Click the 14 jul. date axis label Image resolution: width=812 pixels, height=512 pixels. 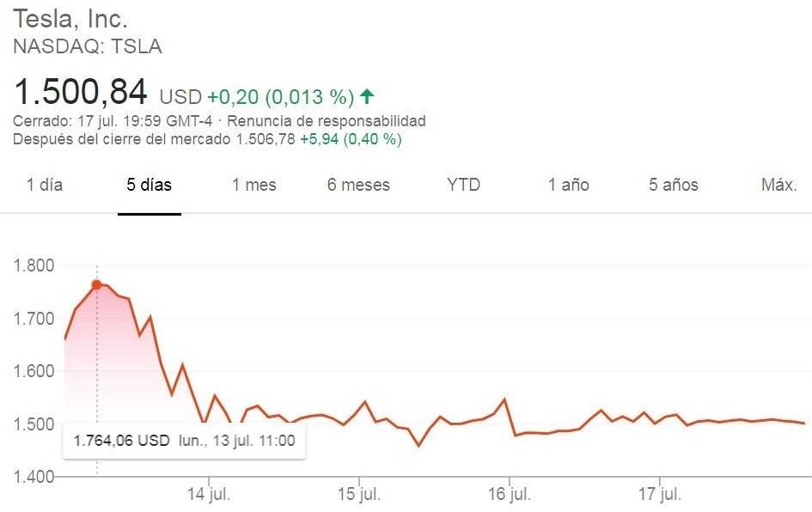pos(210,497)
